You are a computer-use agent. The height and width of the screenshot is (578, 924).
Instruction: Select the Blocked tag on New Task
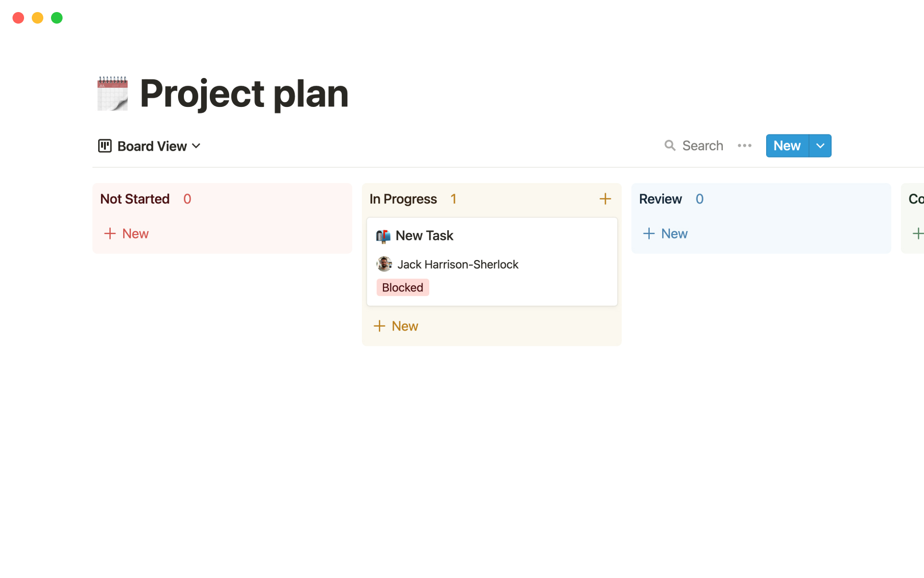pyautogui.click(x=403, y=288)
